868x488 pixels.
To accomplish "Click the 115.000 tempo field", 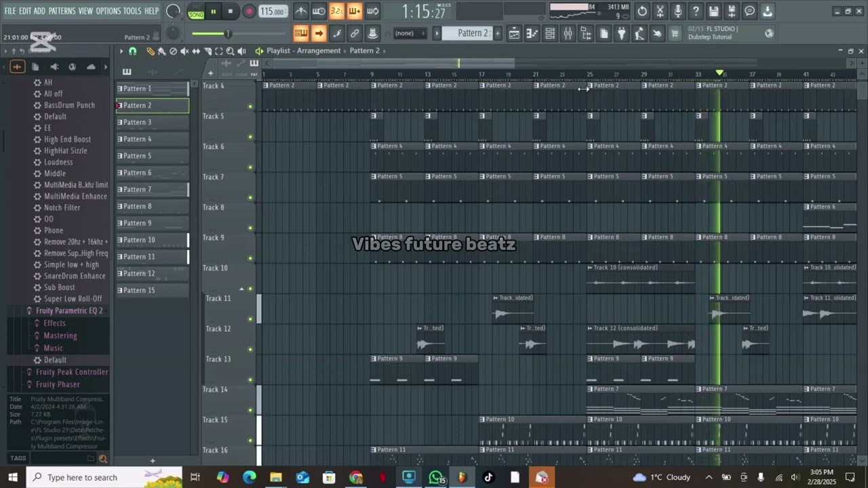I will [272, 12].
